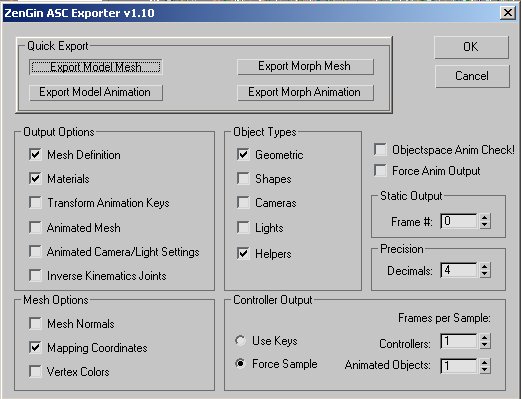This screenshot has height=399, width=522.
Task: Increase Decimals with up arrow
Action: pos(485,267)
